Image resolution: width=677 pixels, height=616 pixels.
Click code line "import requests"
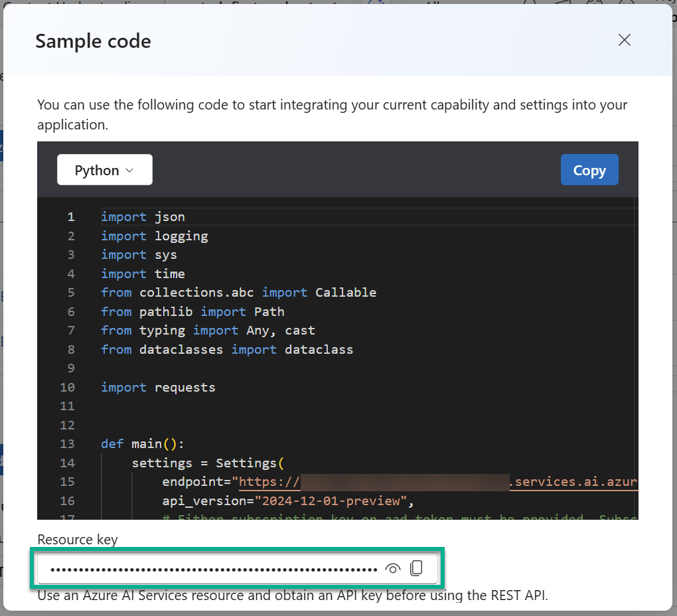(x=158, y=388)
